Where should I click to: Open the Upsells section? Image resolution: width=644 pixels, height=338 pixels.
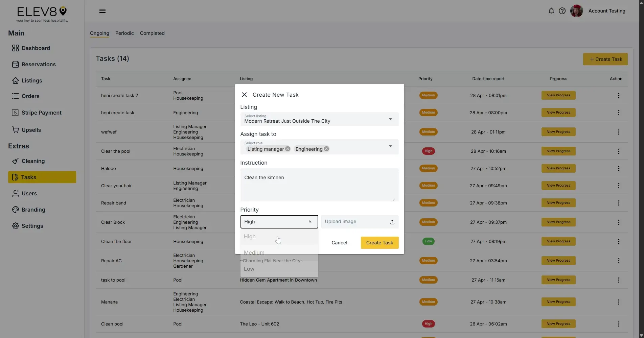(16, 130)
